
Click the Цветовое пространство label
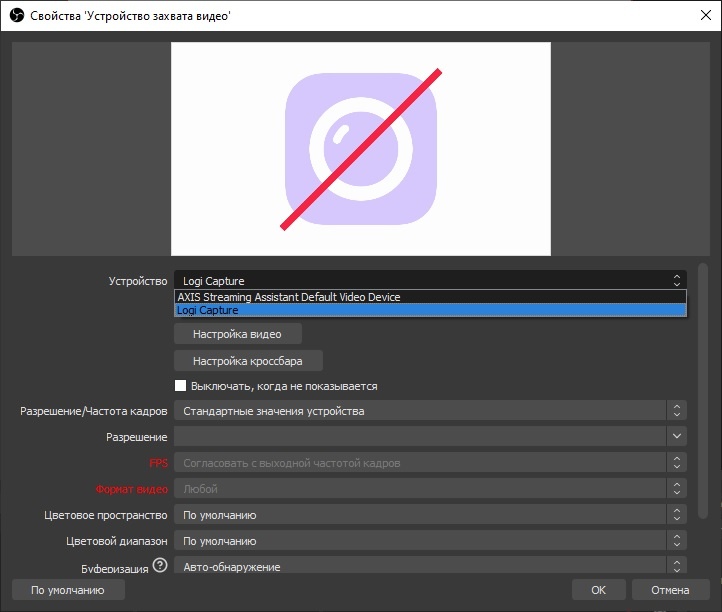[x=106, y=515]
